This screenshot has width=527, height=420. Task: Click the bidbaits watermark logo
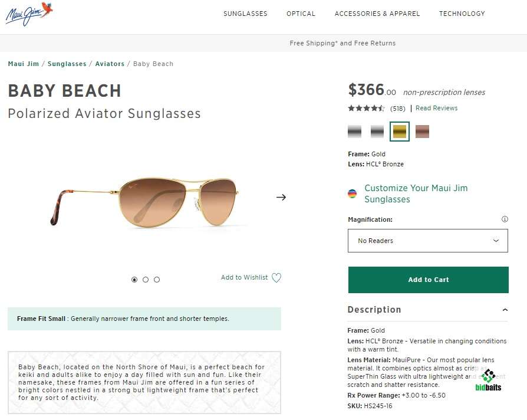[x=488, y=380]
